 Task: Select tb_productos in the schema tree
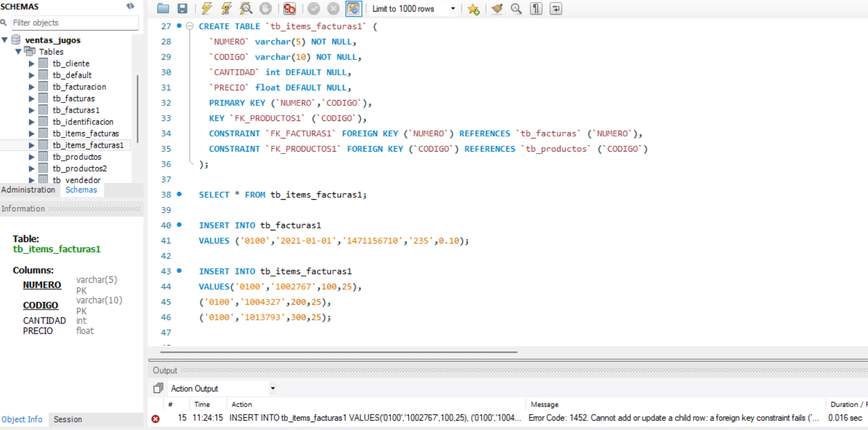tap(77, 156)
